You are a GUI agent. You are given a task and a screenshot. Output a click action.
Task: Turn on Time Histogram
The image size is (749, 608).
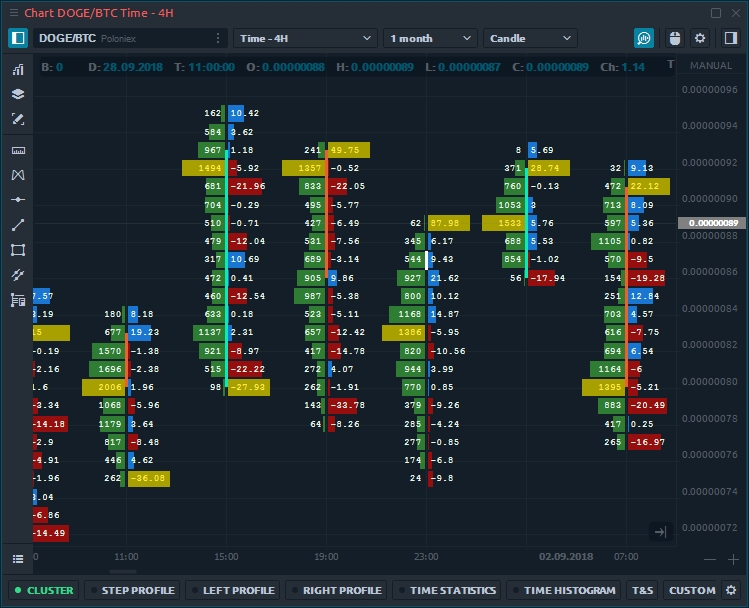[563, 590]
